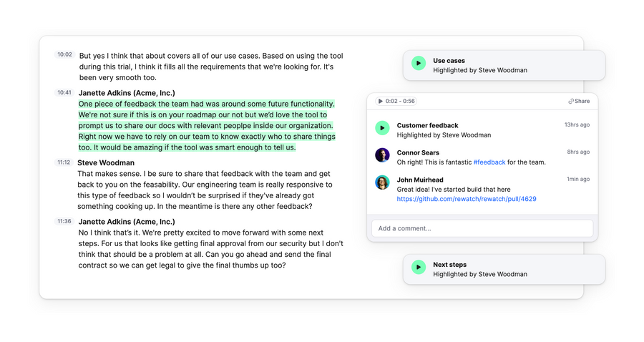Jump to the 11:36 timestamp
The image size is (644, 342).
point(64,222)
